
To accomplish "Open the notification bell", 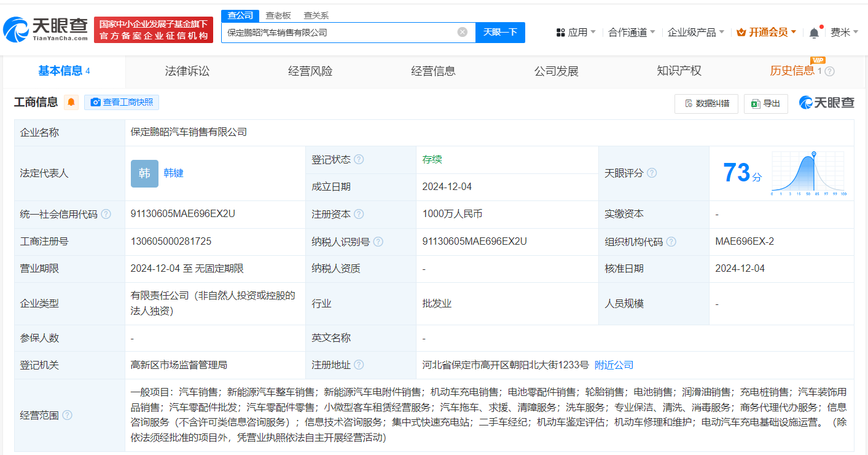I will [815, 33].
